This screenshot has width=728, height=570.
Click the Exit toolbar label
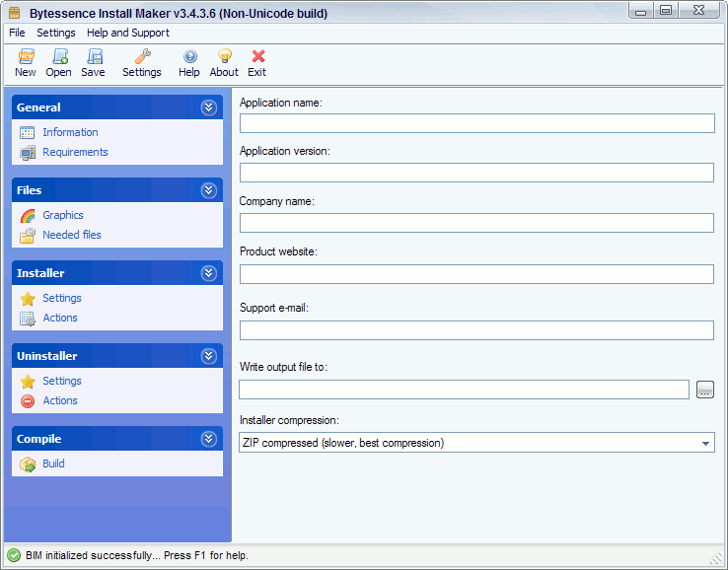(256, 72)
